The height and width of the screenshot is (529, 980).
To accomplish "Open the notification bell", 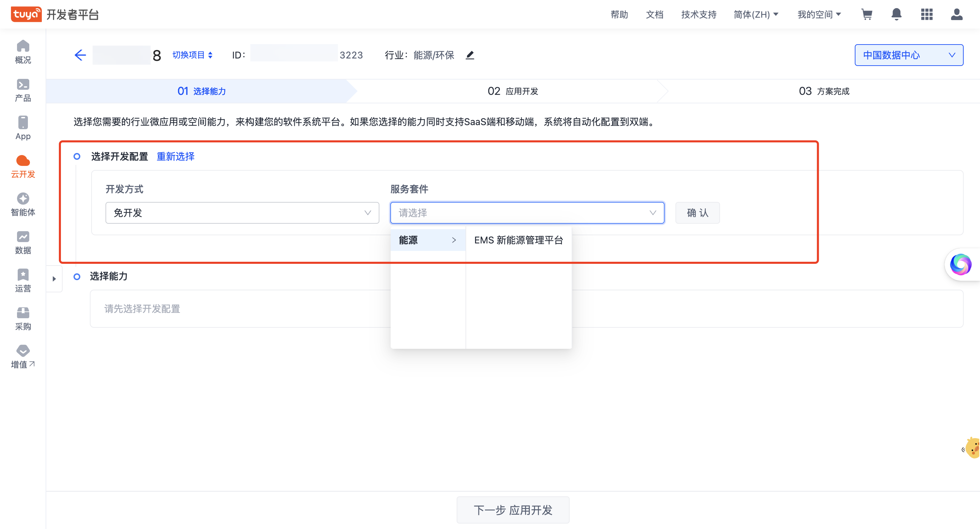I will coord(896,14).
